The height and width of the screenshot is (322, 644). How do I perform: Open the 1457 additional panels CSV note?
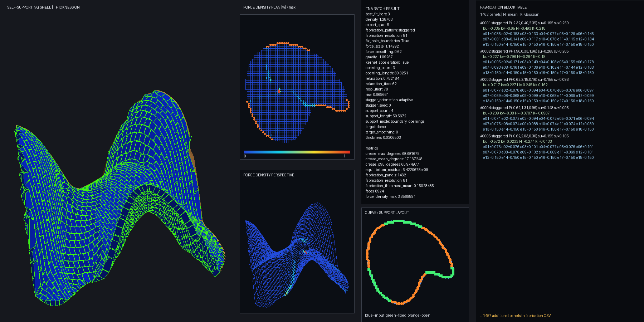pos(515,316)
